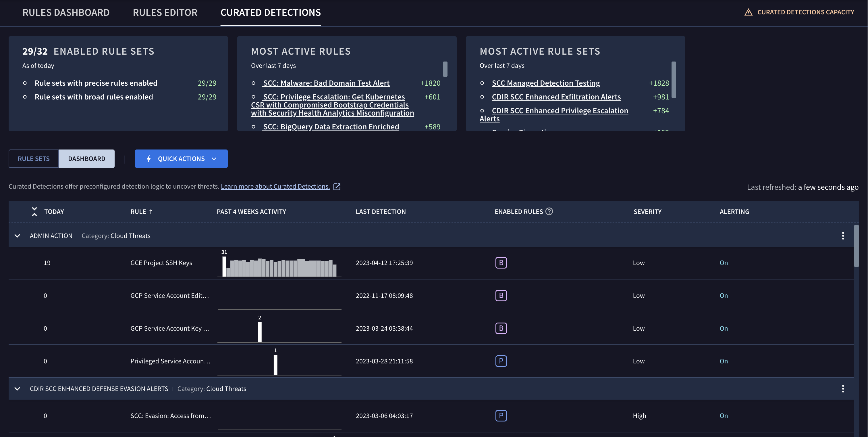Toggle Alerting On for GCE Project SSH Keys
The image size is (868, 437).
[x=724, y=262]
